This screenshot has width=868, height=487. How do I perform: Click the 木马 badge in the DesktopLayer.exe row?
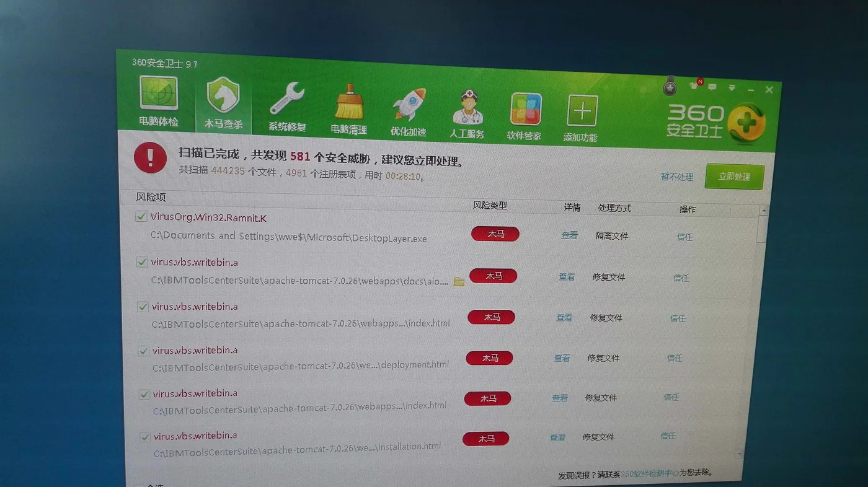[x=495, y=234]
